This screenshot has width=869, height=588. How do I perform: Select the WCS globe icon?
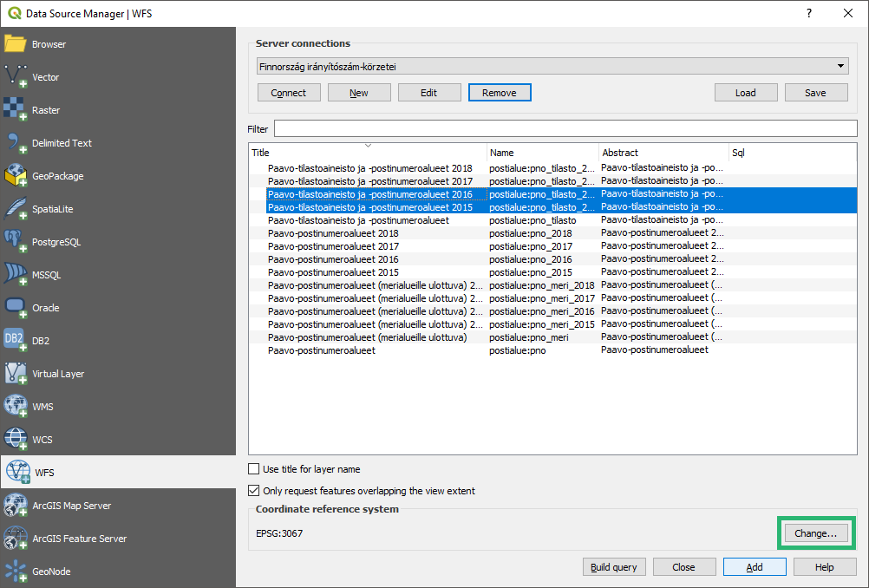pos(15,439)
